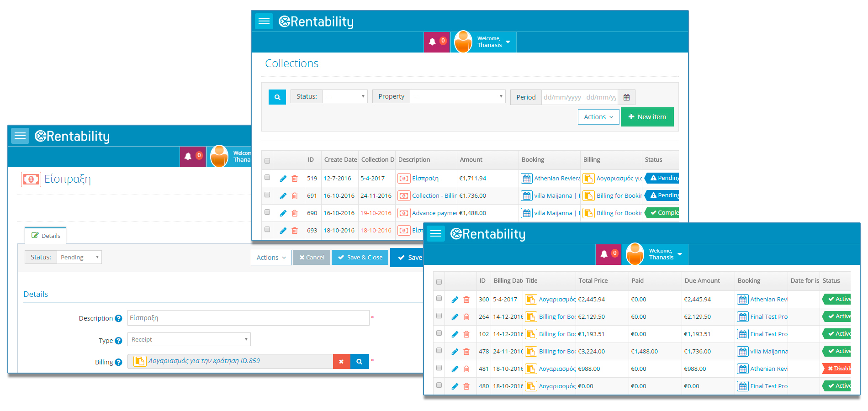Open the Status filter dropdown in Collections
868x411 pixels.
click(345, 96)
